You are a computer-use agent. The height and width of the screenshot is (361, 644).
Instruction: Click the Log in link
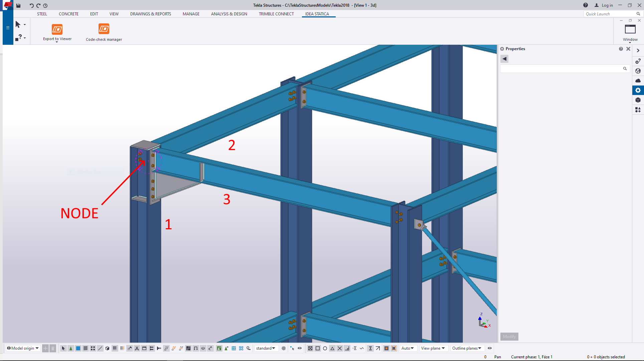607,5
